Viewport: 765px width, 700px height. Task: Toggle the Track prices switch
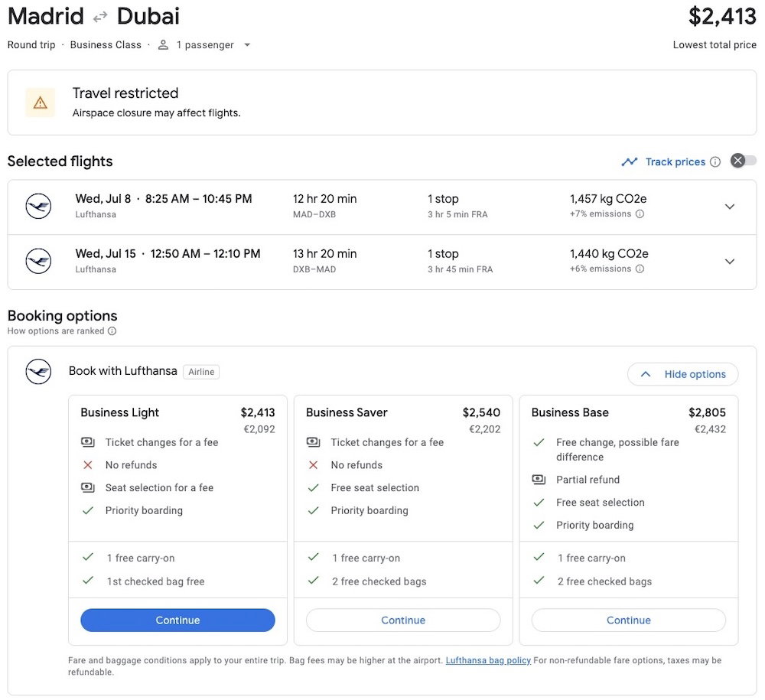tap(743, 161)
